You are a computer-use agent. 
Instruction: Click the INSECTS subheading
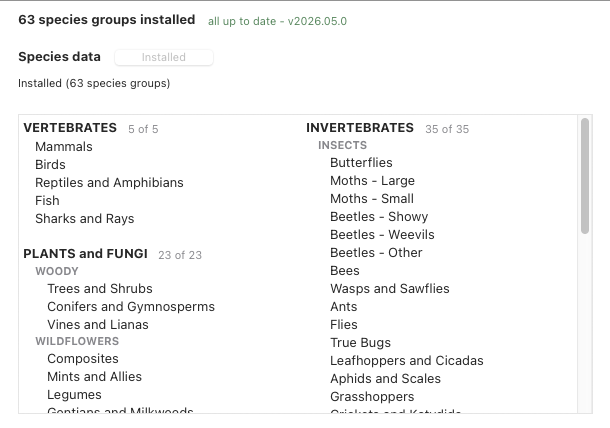(342, 145)
